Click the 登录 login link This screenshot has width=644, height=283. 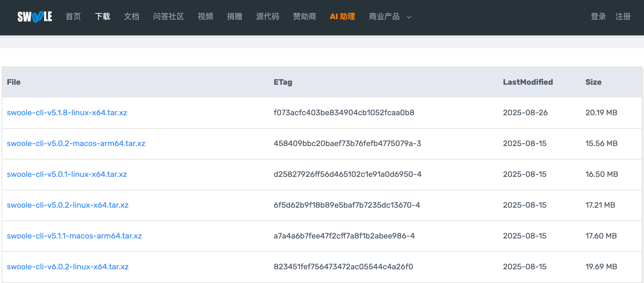[x=598, y=17]
